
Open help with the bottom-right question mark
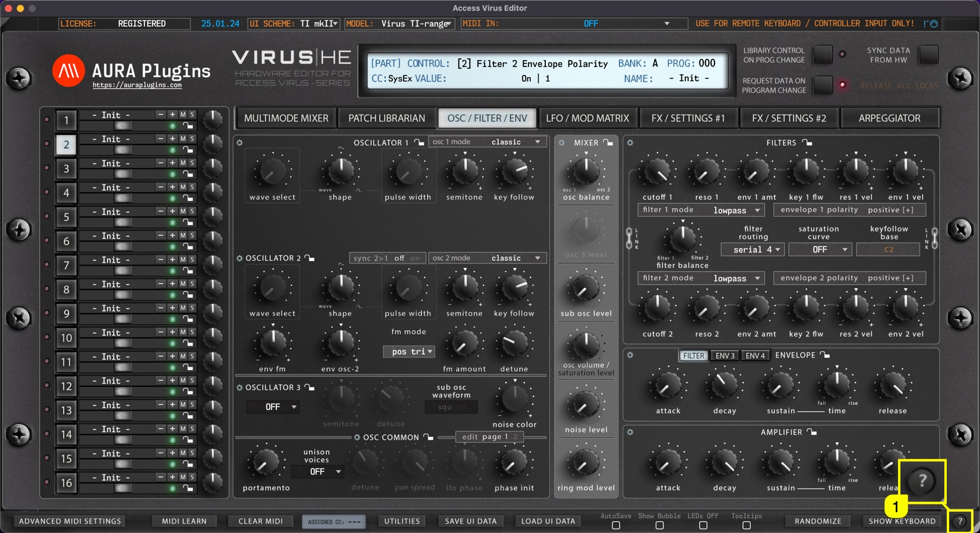point(960,521)
